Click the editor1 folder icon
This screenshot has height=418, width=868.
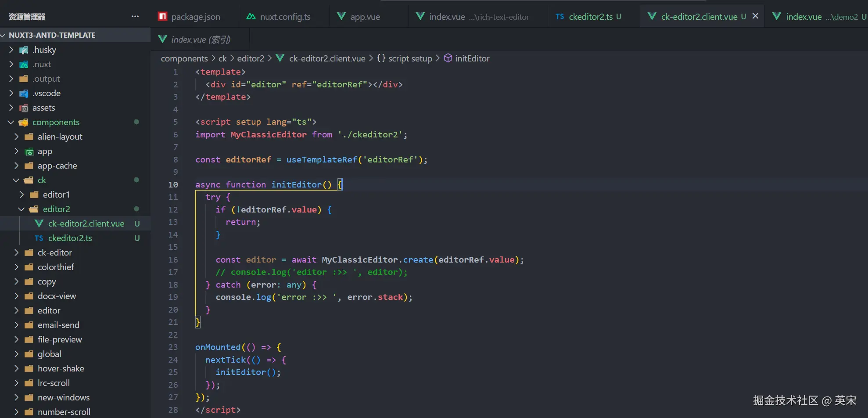point(34,195)
